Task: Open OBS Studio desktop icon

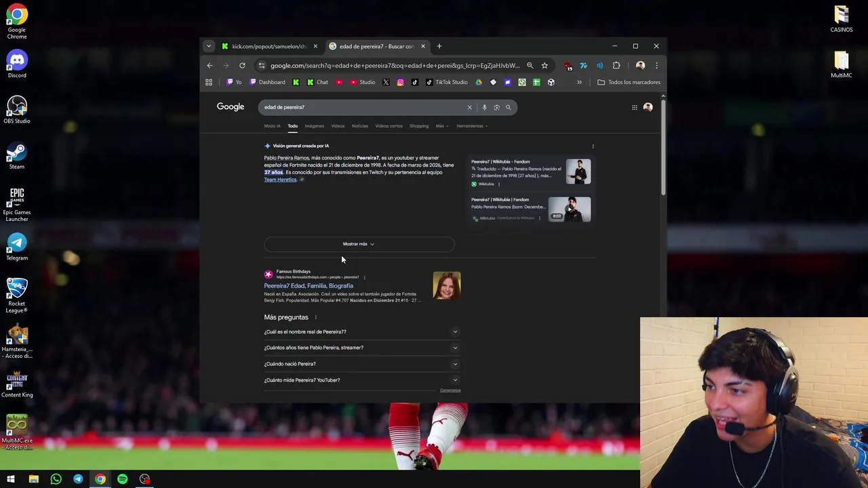Action: [x=17, y=110]
